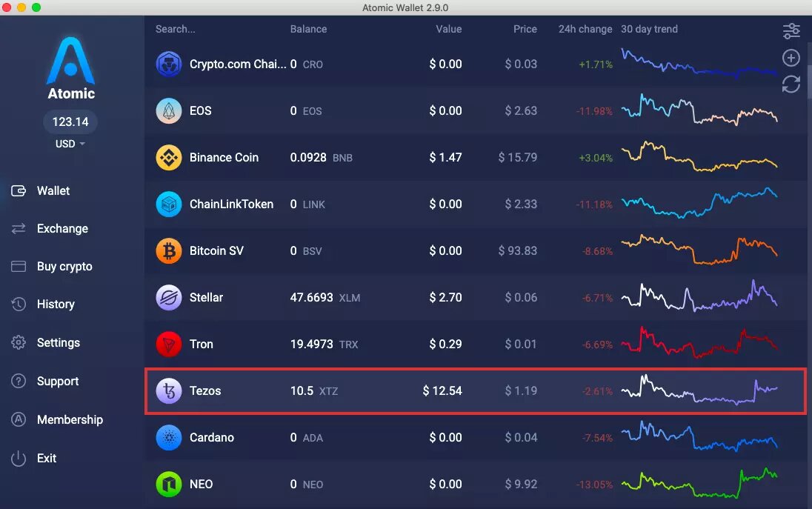Open the Wallet section
Viewport: 812px width, 509px height.
(53, 190)
